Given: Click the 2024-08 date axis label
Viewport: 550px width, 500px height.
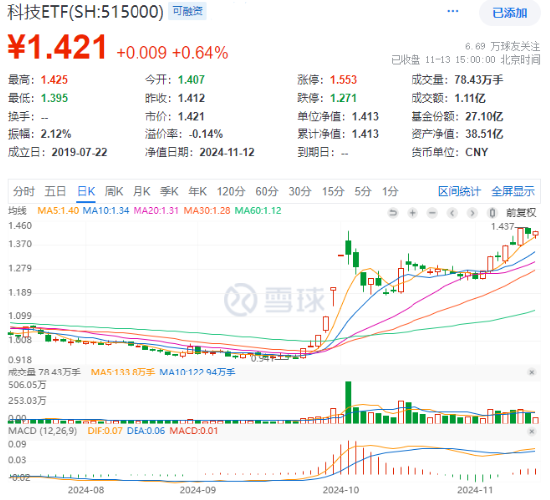Looking at the screenshot, I should tap(86, 490).
